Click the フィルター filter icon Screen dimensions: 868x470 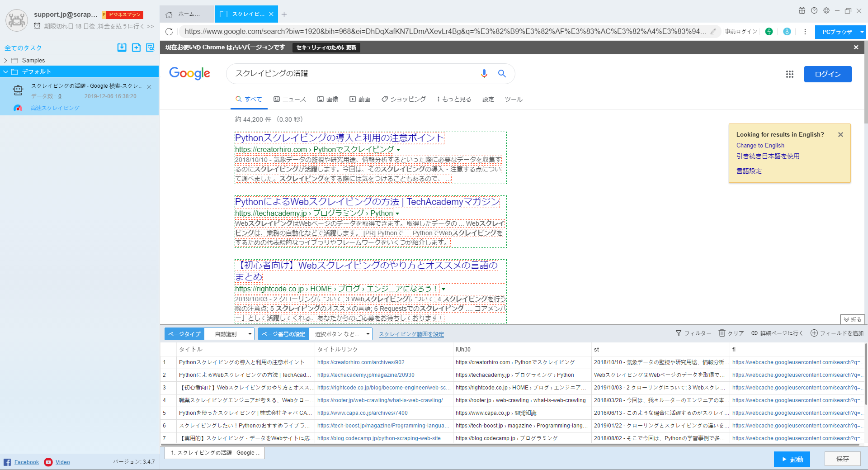point(679,333)
